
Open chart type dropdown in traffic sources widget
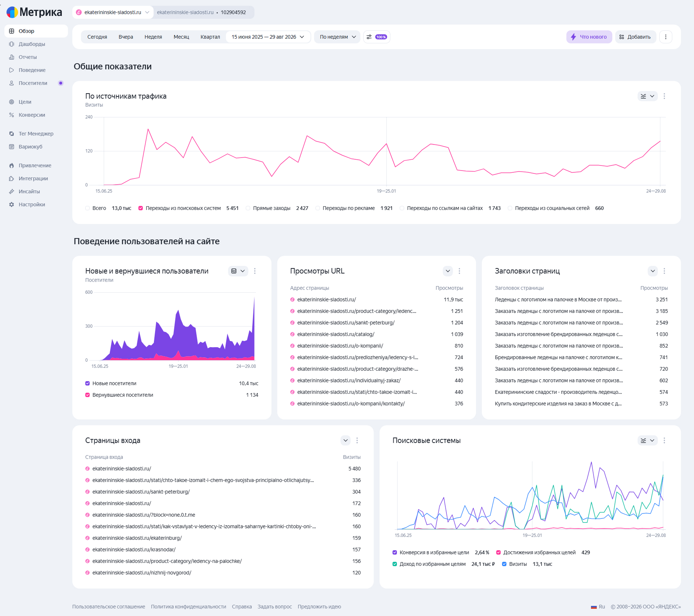pos(647,96)
